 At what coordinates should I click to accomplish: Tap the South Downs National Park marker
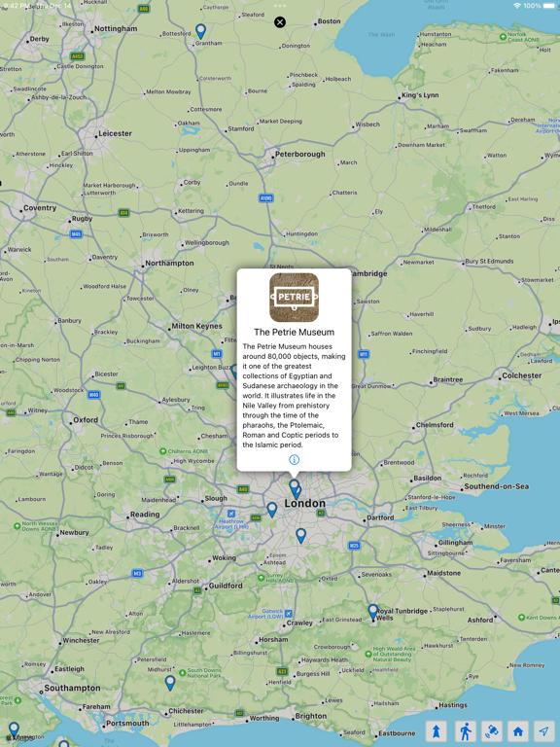tap(183, 673)
